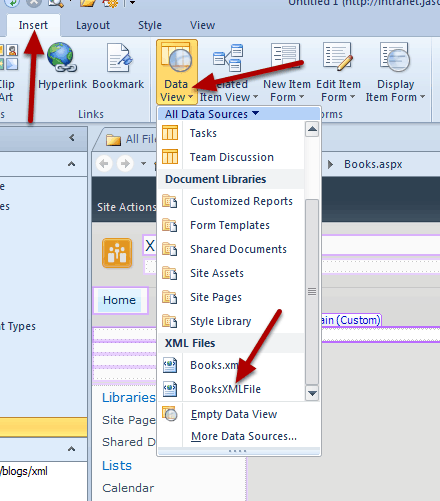Click the Lists heading link
Viewport: 440px width, 501px height.
pyautogui.click(x=117, y=465)
